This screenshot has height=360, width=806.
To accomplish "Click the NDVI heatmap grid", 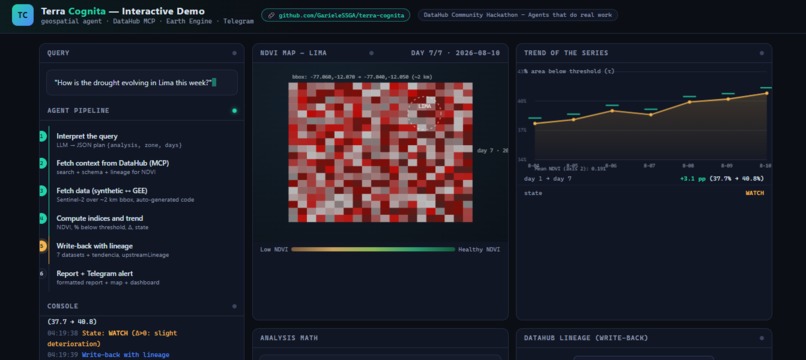I will 380,152.
